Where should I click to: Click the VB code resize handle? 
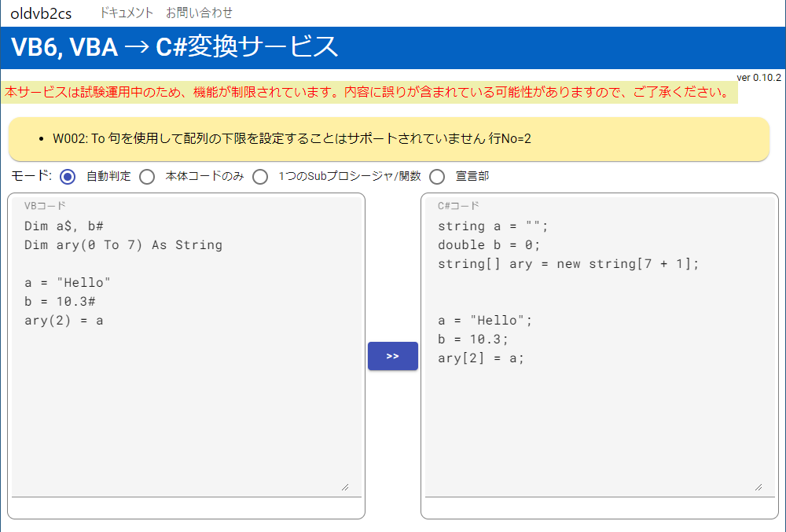(345, 487)
